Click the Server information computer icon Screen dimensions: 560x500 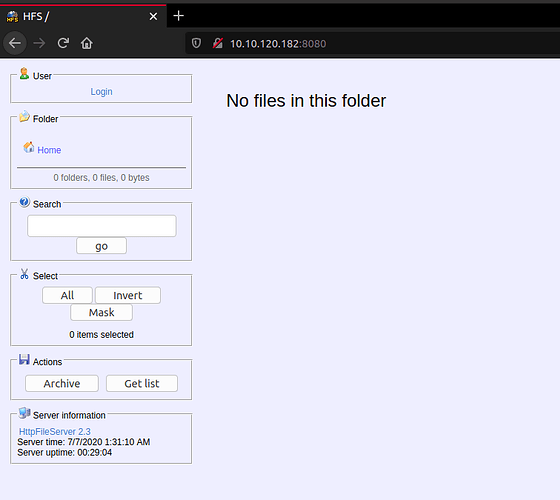[x=24, y=413]
